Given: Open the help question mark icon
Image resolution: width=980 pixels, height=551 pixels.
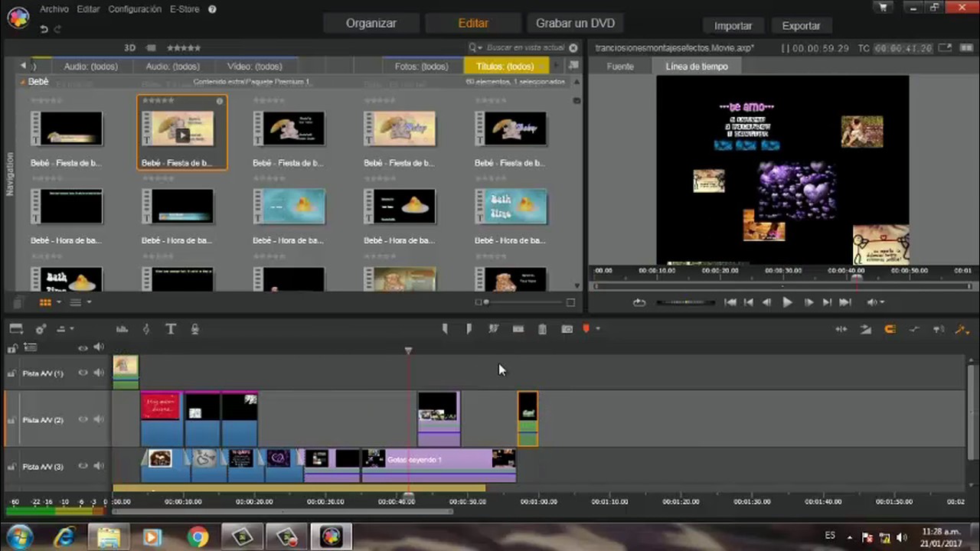Looking at the screenshot, I should pyautogui.click(x=212, y=9).
